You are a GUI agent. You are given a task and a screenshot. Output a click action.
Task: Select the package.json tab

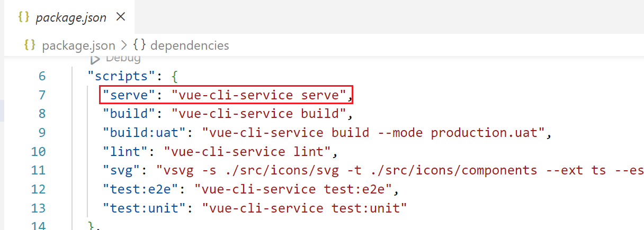click(69, 17)
